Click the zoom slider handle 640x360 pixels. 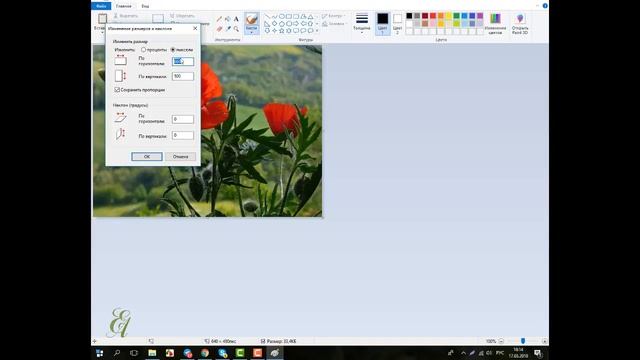click(523, 341)
